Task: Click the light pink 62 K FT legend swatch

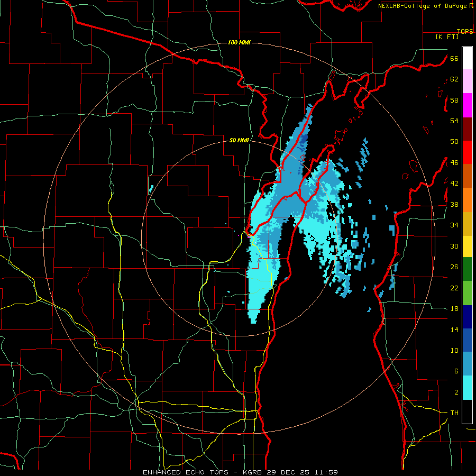Action: click(467, 81)
